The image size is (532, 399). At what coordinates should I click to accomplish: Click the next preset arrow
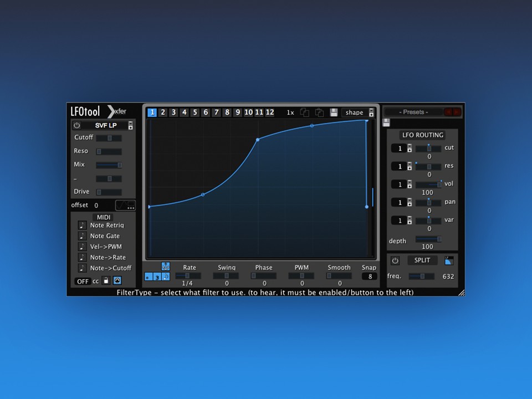457,111
